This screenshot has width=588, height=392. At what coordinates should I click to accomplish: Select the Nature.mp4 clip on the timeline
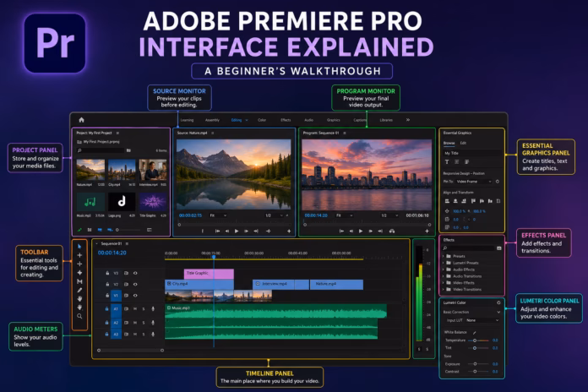[336, 285]
